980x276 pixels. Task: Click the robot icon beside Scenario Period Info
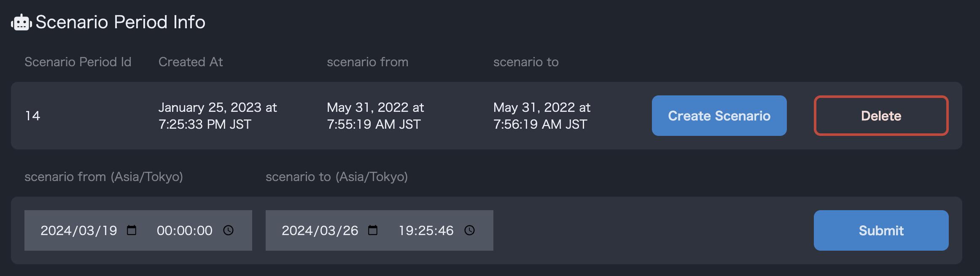(x=21, y=23)
